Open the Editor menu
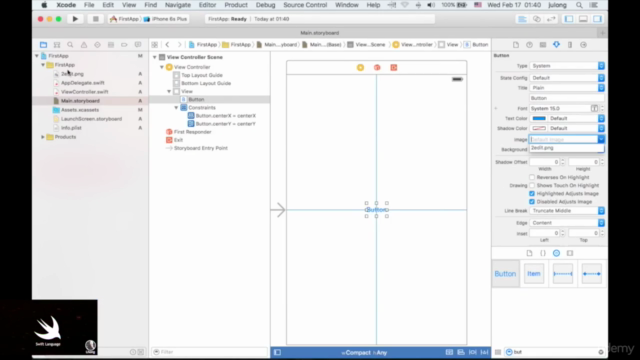 (x=207, y=5)
